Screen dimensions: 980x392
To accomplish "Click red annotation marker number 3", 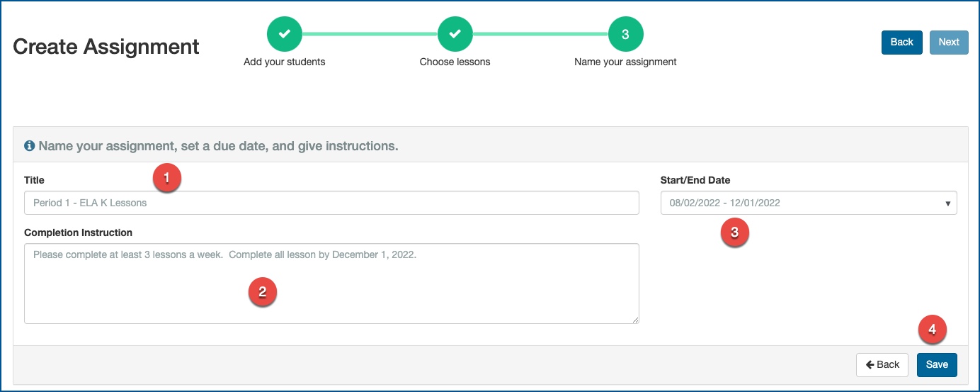I will [734, 232].
